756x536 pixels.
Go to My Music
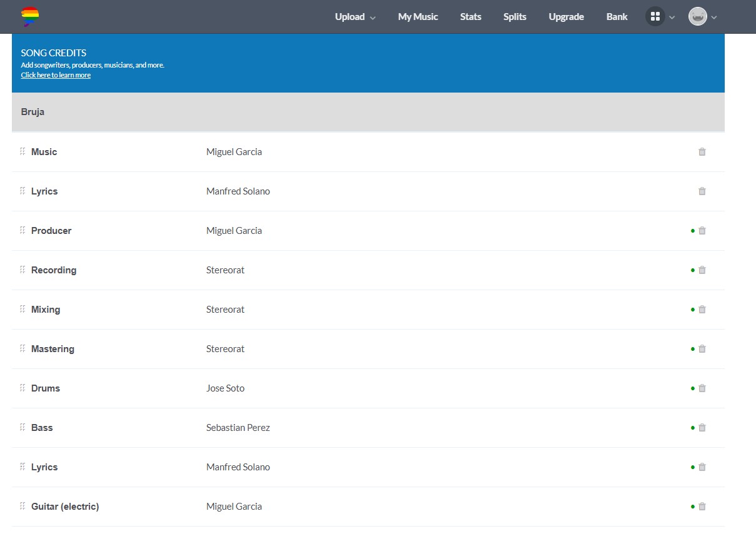(x=418, y=17)
